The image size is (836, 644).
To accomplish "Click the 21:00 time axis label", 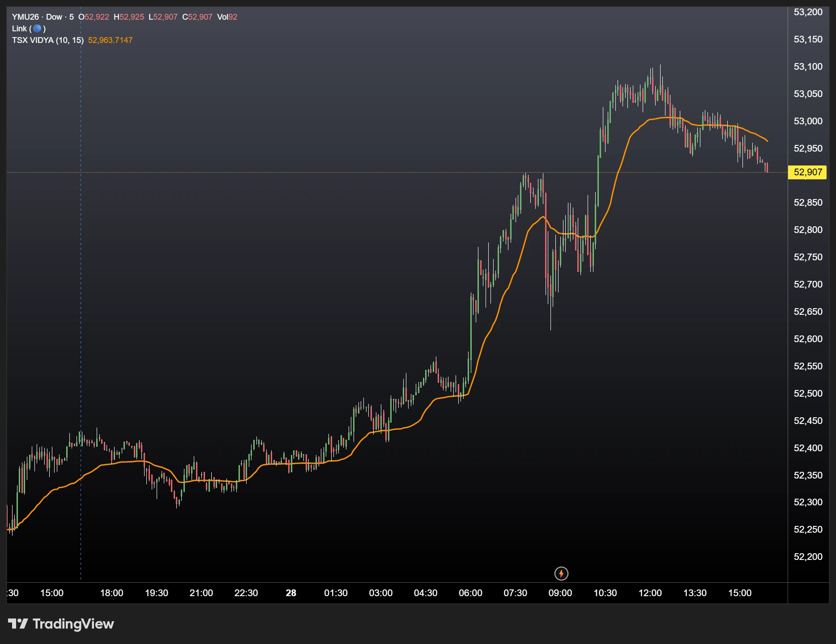I will [201, 593].
